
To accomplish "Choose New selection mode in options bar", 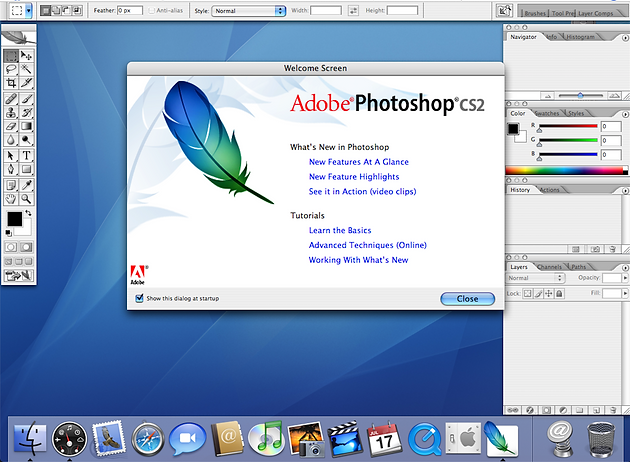I will [45, 11].
